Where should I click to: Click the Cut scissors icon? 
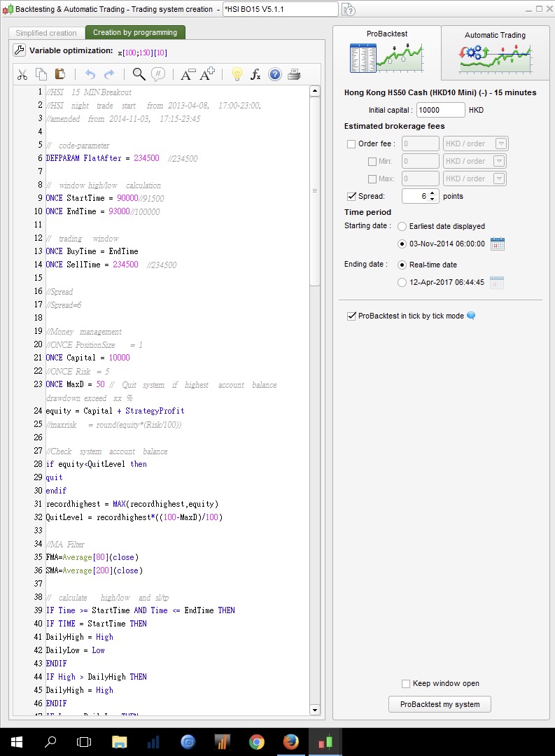click(x=22, y=74)
